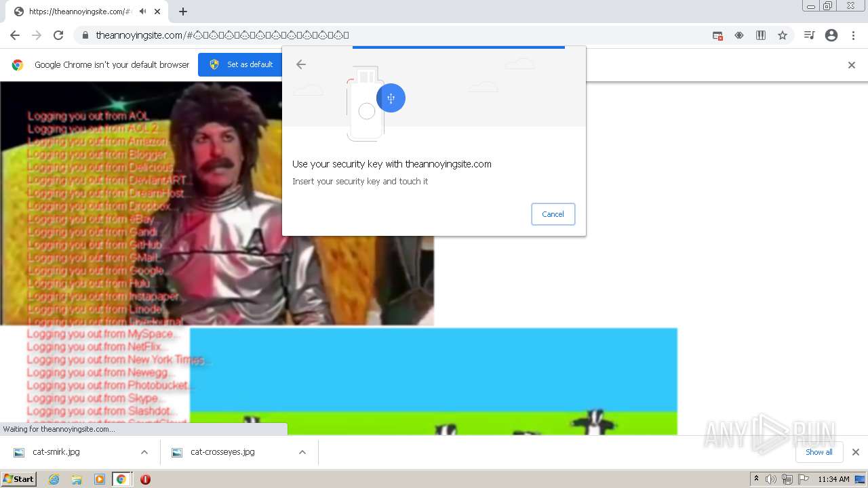The width and height of the screenshot is (868, 488).
Task: Open the pop-ups blocked indicator
Action: point(717,35)
